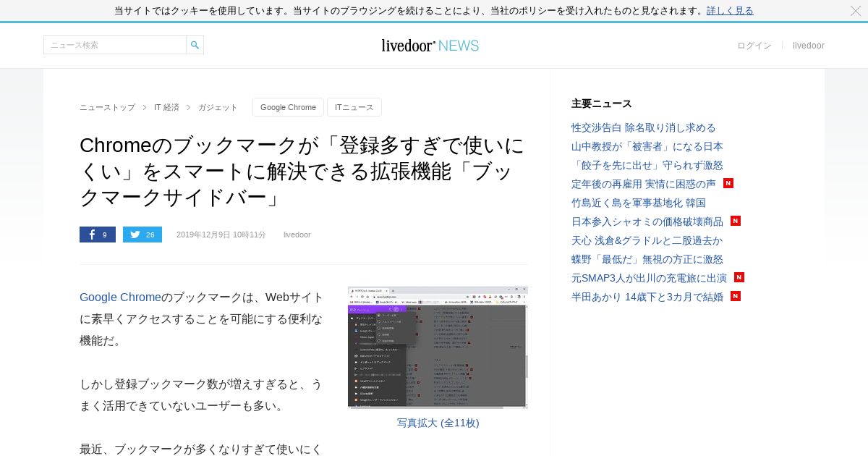
Task: Open headline 元SMAP3人が出川の充電旅に出演
Action: (x=649, y=278)
